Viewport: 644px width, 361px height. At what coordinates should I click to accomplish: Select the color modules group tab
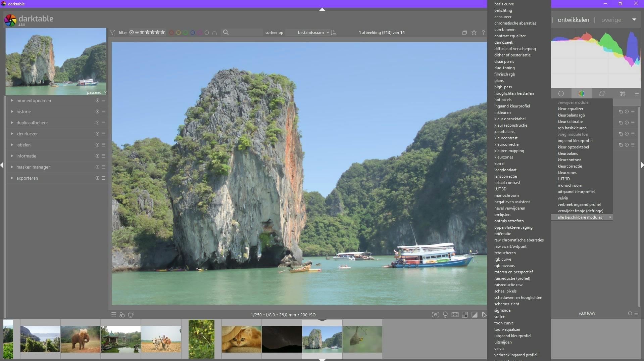tap(582, 94)
